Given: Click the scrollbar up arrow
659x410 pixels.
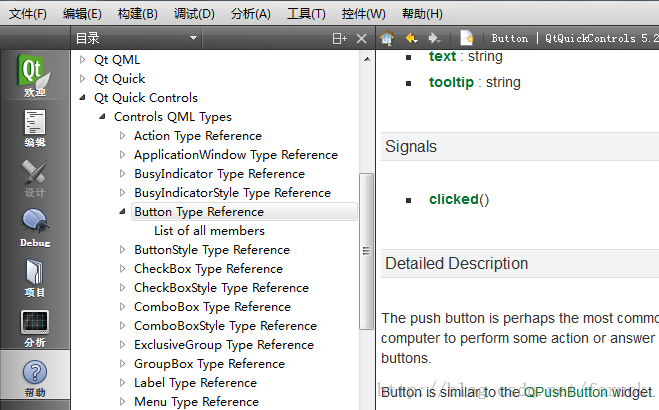Looking at the screenshot, I should pos(367,59).
